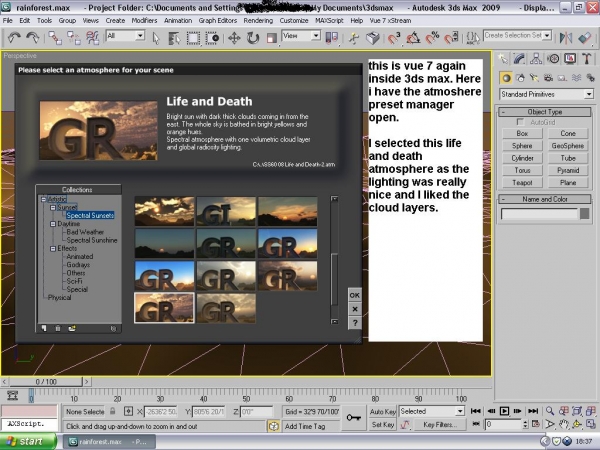Open the Customize menu
The width and height of the screenshot is (600, 450).
(294, 20)
